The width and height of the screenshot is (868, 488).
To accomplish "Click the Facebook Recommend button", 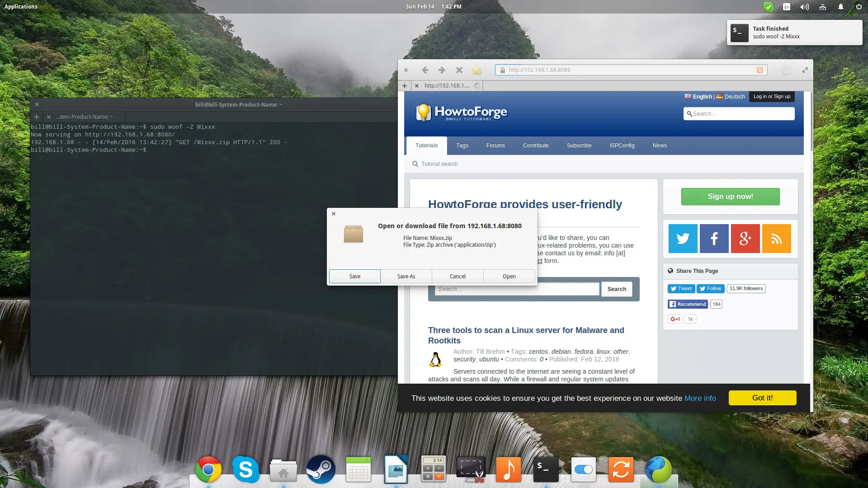I will coord(688,304).
